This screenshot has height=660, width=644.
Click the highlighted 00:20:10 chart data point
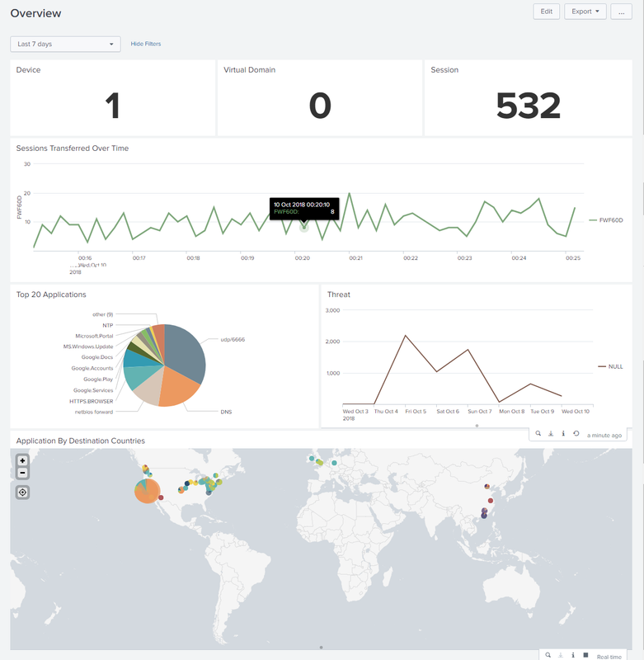(x=303, y=228)
